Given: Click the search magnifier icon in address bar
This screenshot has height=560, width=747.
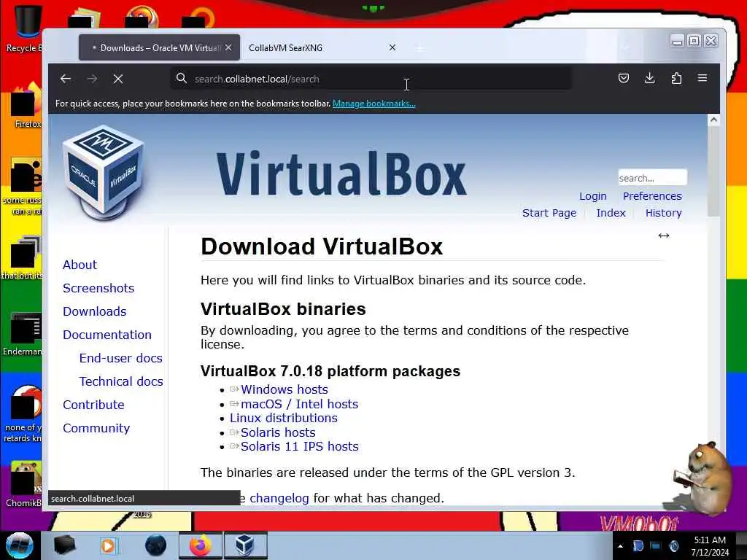Looking at the screenshot, I should (181, 78).
